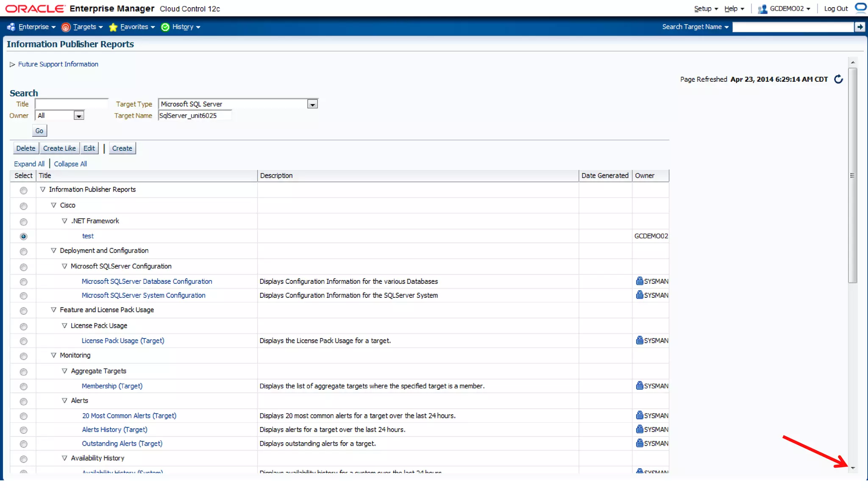868x488 pixels.
Task: Open 20 Most Common Alerts (Target) report
Action: click(129, 416)
